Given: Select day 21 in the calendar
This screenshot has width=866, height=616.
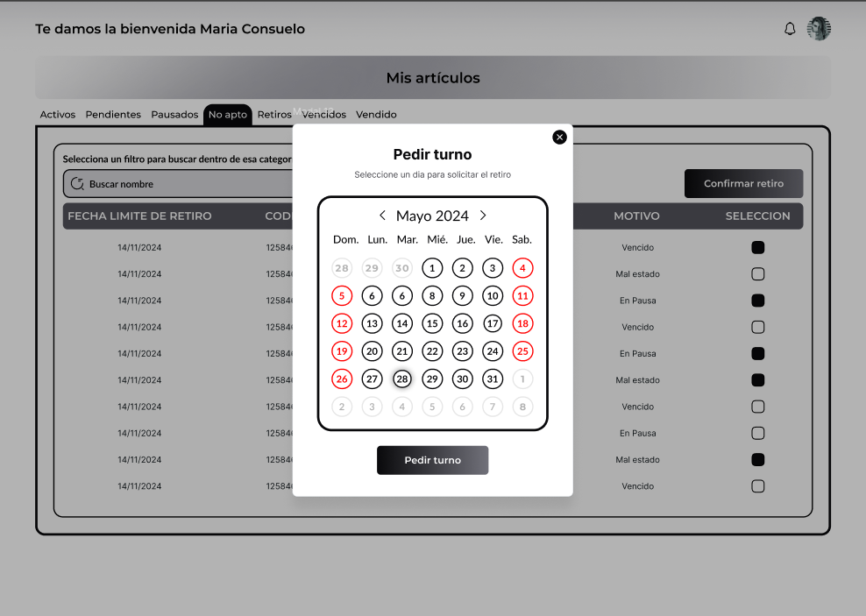Looking at the screenshot, I should tap(402, 351).
